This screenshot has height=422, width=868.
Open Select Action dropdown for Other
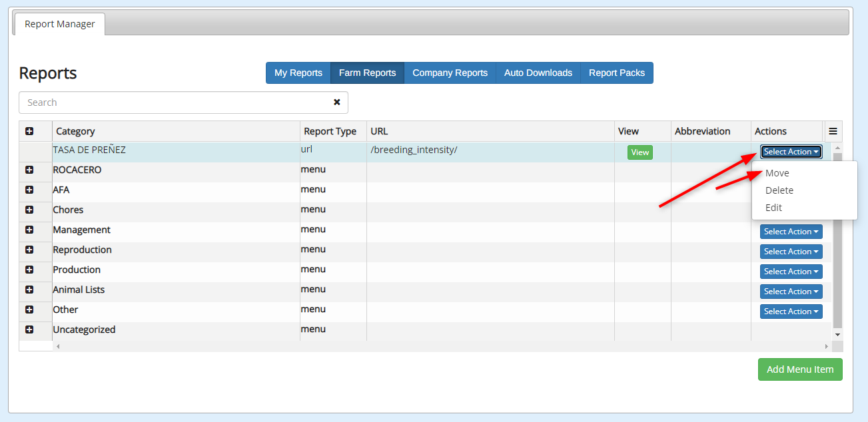point(791,312)
